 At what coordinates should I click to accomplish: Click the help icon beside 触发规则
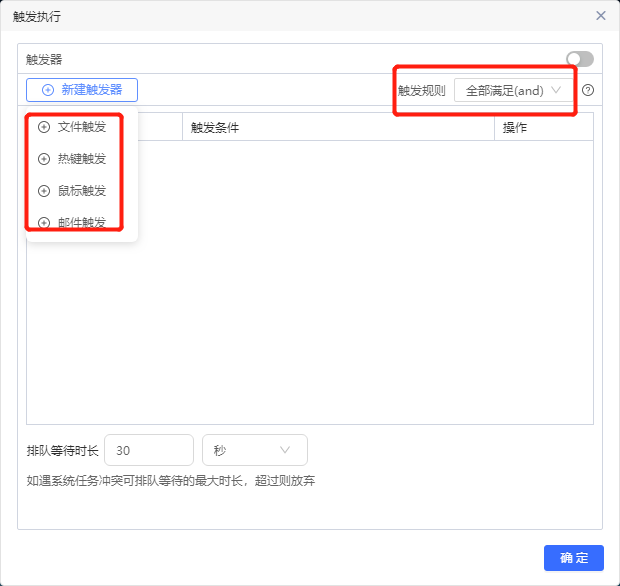pyautogui.click(x=588, y=91)
